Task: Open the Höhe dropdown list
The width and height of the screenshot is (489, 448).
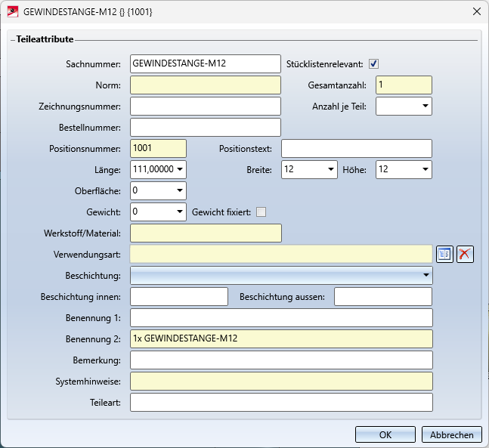Action: point(426,169)
